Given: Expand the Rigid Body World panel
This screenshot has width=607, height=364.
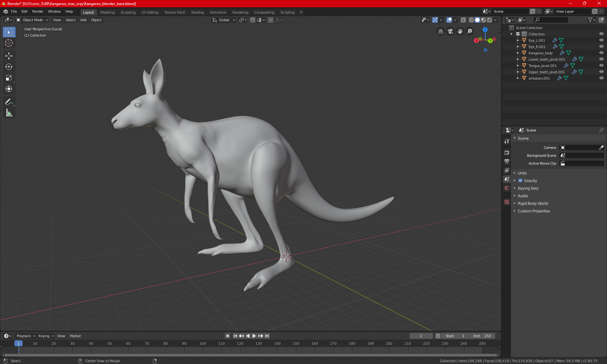Looking at the screenshot, I should point(533,203).
